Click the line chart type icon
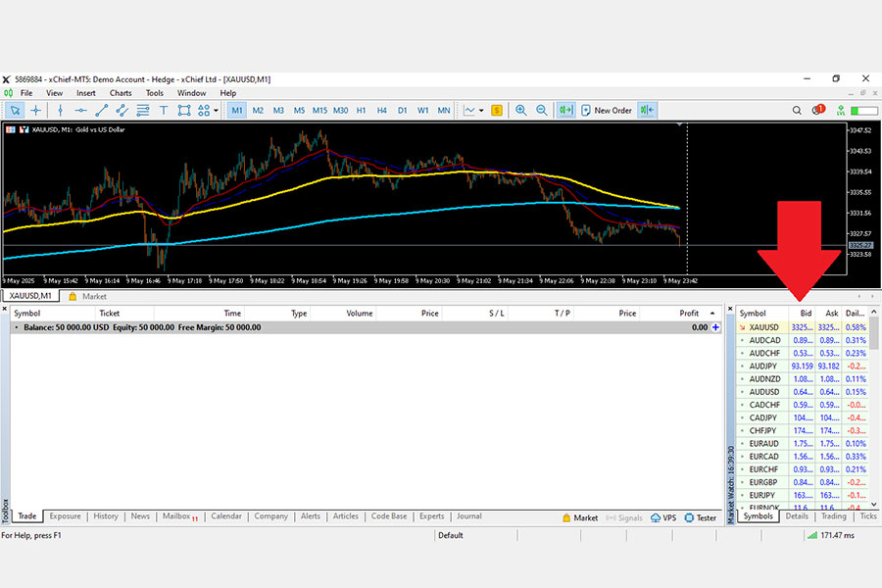 [x=469, y=111]
